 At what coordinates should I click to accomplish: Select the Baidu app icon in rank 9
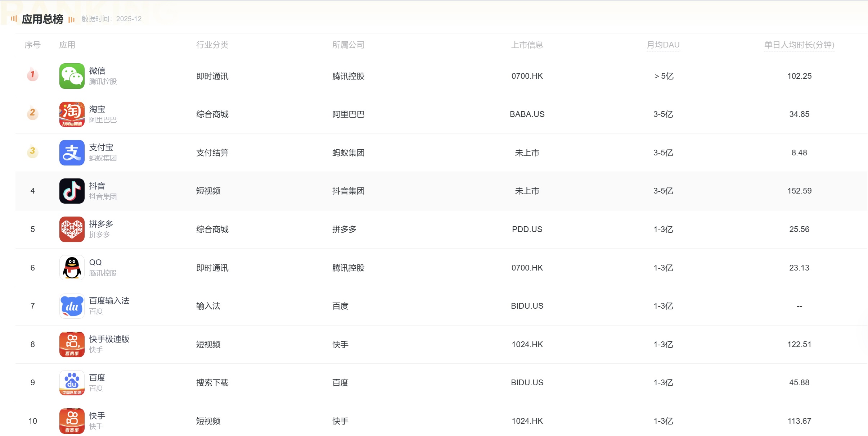(x=72, y=382)
